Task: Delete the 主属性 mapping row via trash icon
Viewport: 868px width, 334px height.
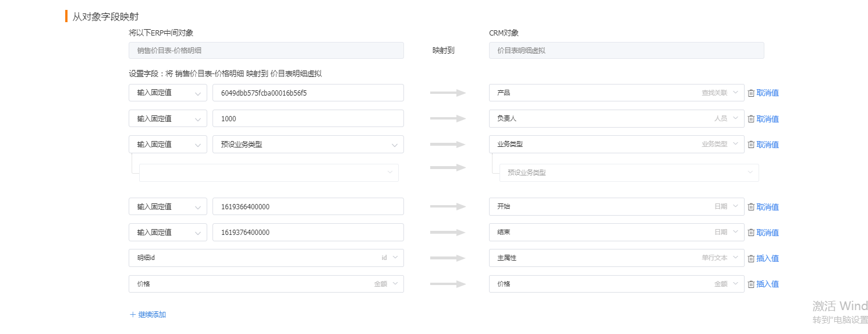Action: (751, 258)
